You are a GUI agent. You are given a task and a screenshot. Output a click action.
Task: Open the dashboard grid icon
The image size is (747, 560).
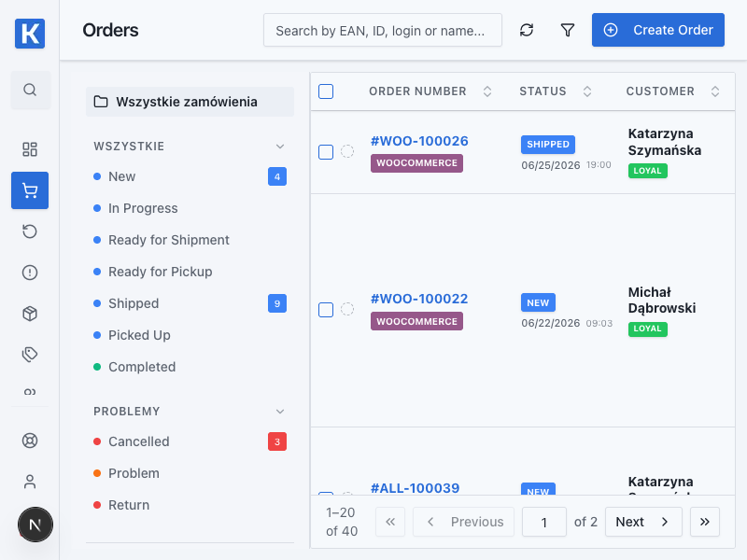coord(30,149)
